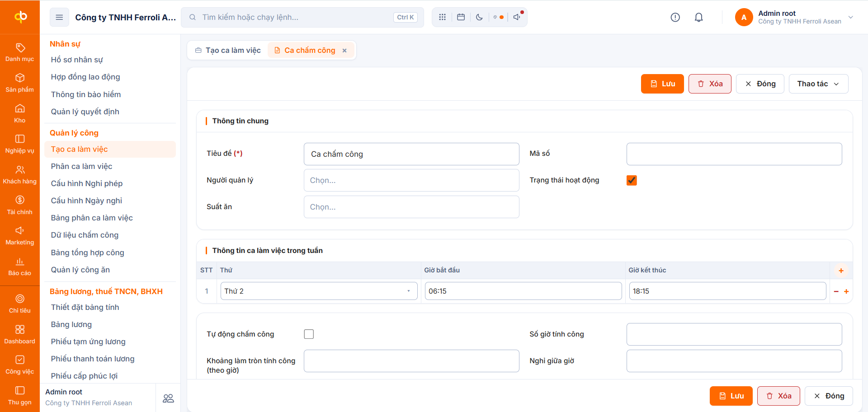Open the announcements megaphone icon
The height and width of the screenshot is (412, 868).
pyautogui.click(x=517, y=17)
